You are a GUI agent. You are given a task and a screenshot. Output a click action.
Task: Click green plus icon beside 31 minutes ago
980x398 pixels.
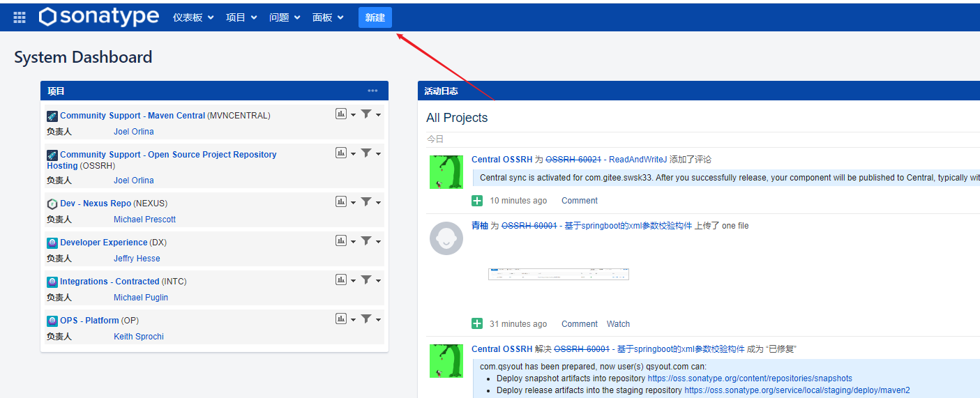(x=477, y=323)
